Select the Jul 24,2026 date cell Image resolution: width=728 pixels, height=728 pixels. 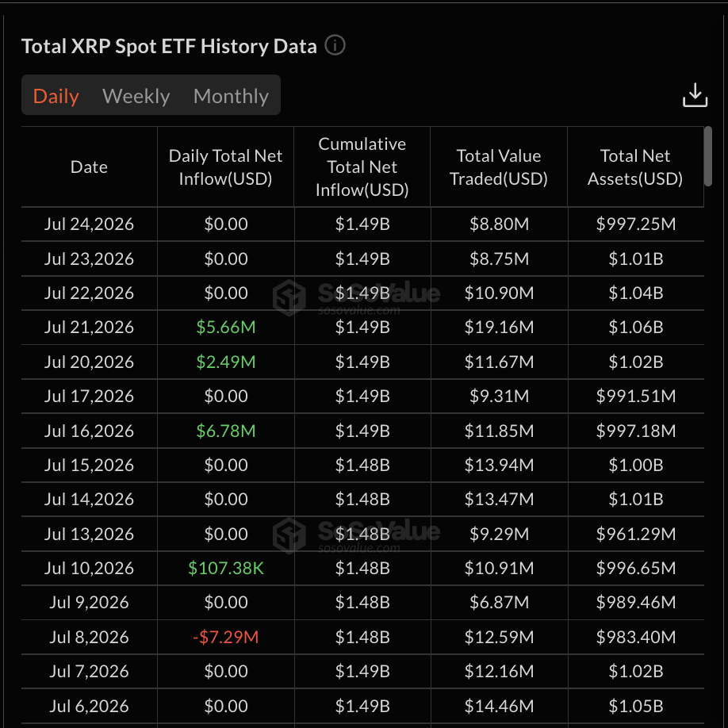89,224
